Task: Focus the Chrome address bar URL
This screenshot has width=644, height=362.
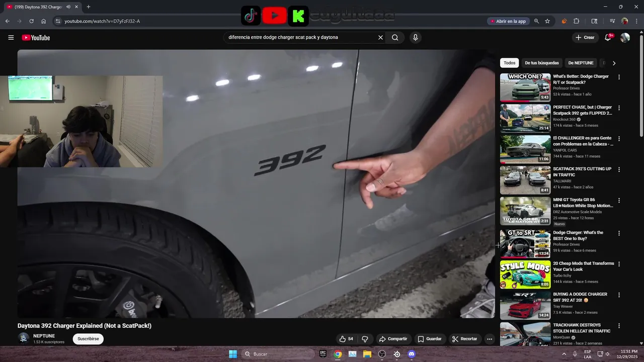Action: [x=102, y=21]
